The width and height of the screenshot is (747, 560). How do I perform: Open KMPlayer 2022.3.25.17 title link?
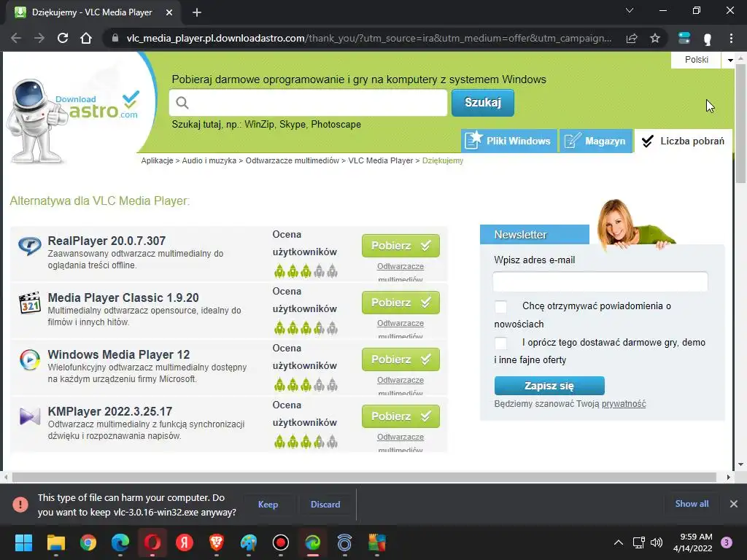pyautogui.click(x=110, y=411)
